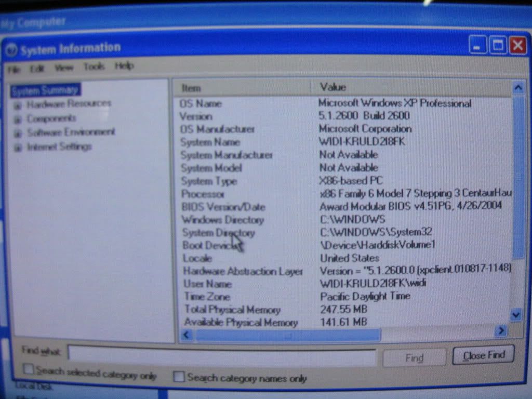532x399 pixels.
Task: Enable Search selected category only checkbox
Action: (x=29, y=369)
